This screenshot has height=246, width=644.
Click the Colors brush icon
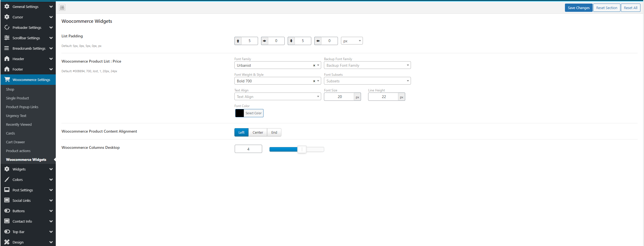(x=7, y=180)
